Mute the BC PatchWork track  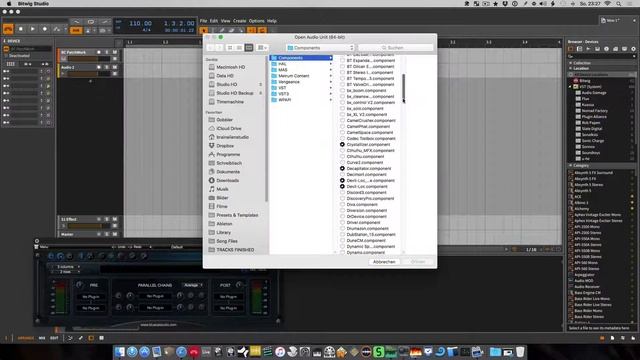[x=115, y=52]
